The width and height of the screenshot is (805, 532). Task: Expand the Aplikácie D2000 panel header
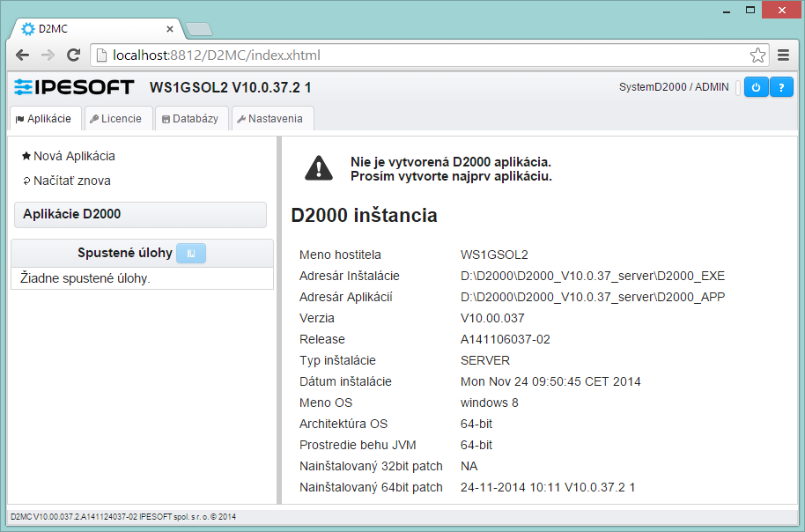(x=138, y=214)
